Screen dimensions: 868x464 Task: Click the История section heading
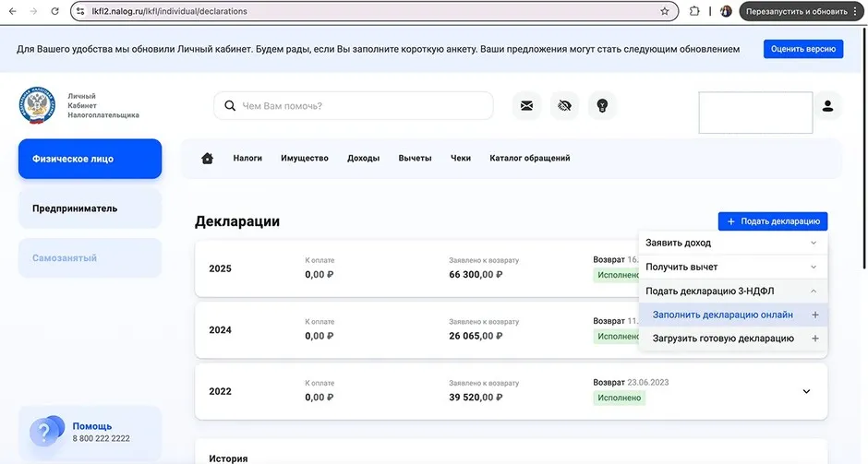(x=228, y=458)
